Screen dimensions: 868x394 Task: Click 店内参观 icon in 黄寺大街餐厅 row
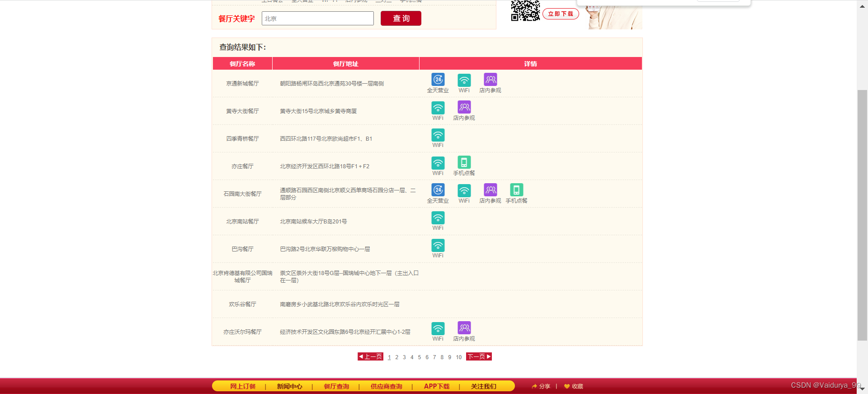tap(464, 107)
